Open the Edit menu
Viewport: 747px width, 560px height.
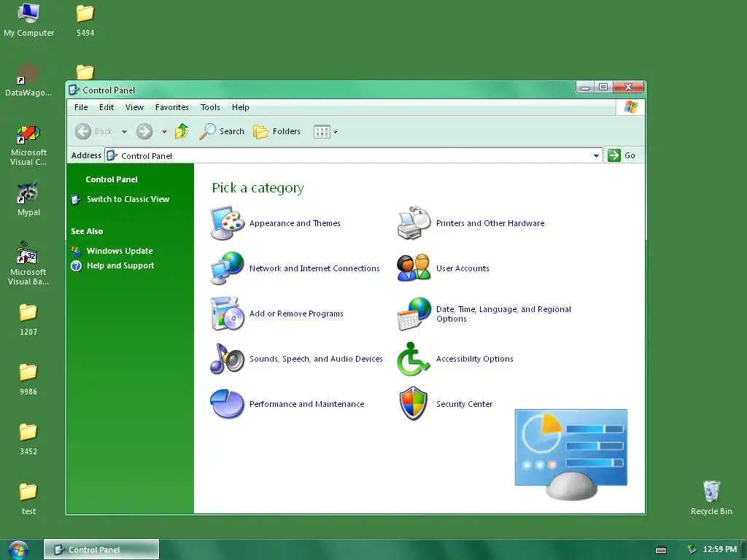107,107
